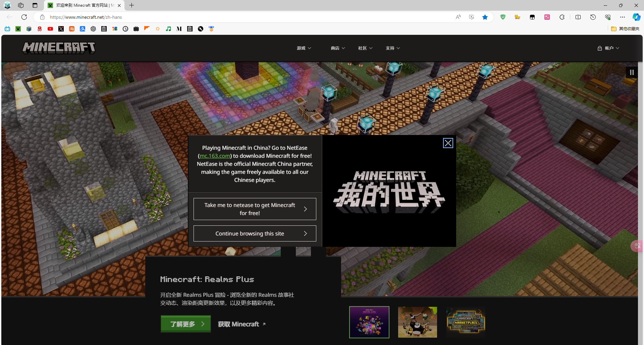
Task: Open the Taobao bookmark
Action: click(72, 29)
